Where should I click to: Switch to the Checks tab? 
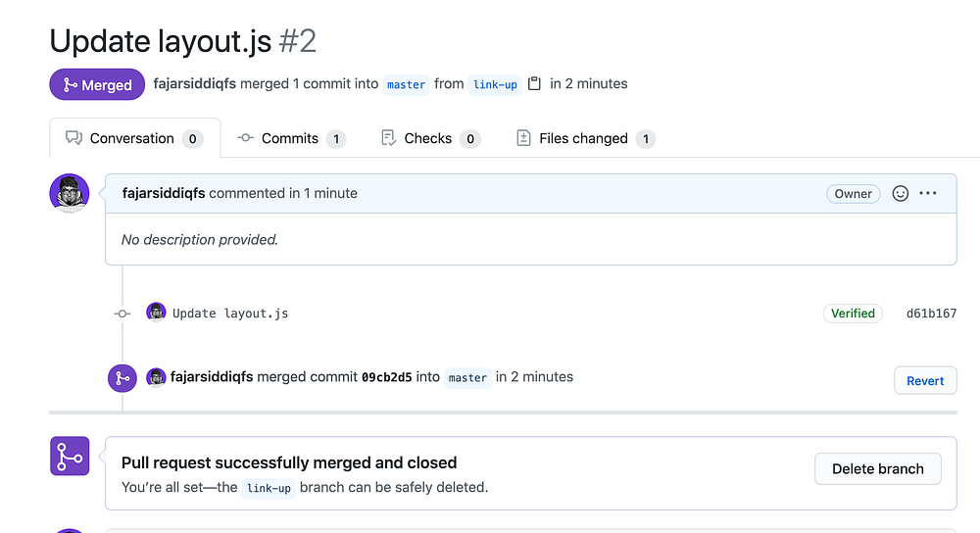(429, 138)
